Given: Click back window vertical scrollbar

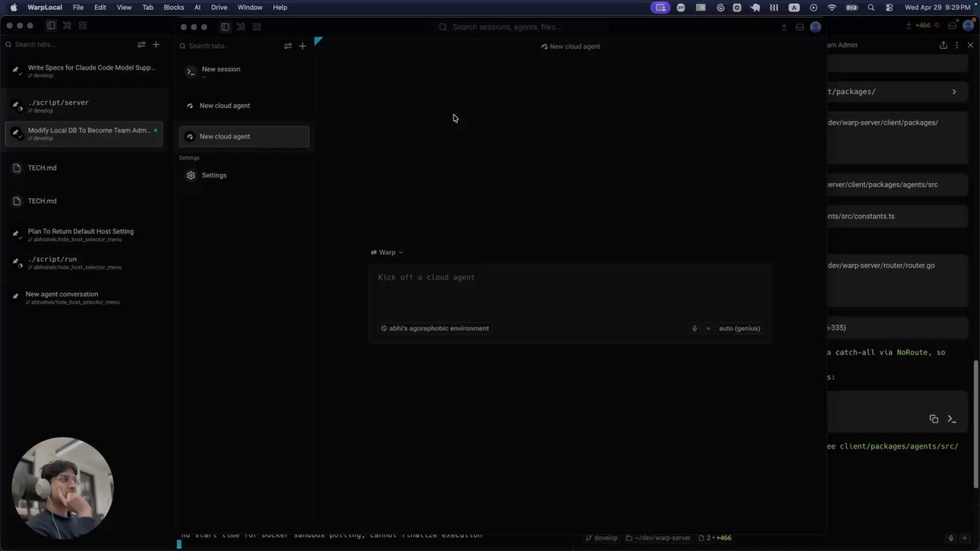Looking at the screenshot, I should pyautogui.click(x=975, y=423).
